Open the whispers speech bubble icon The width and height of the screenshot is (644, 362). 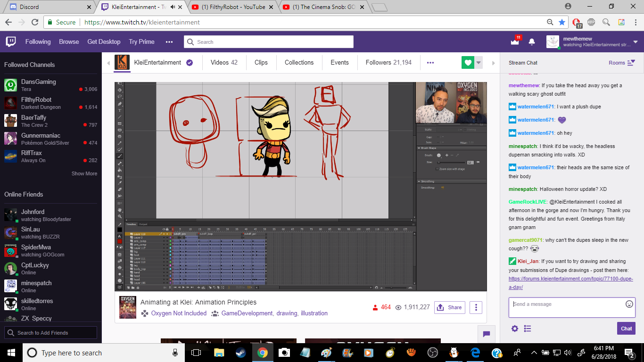click(487, 334)
